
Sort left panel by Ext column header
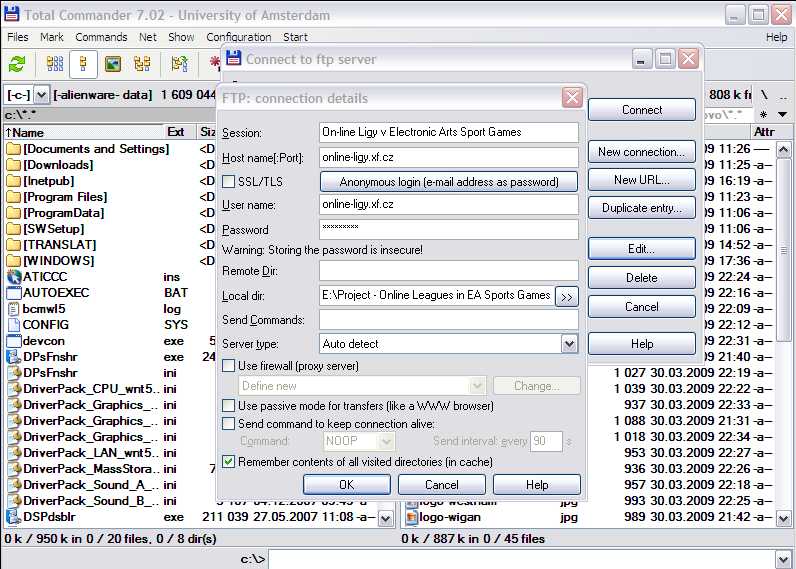pos(179,132)
